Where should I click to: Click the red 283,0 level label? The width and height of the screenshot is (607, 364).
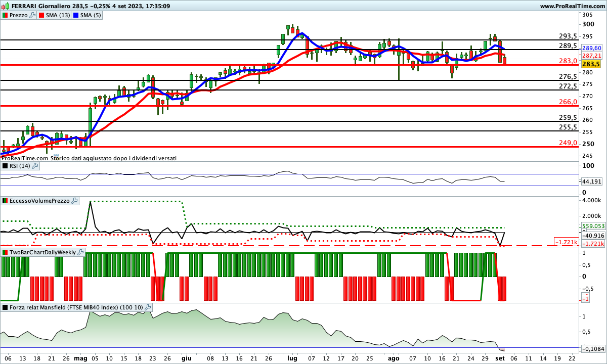(568, 61)
